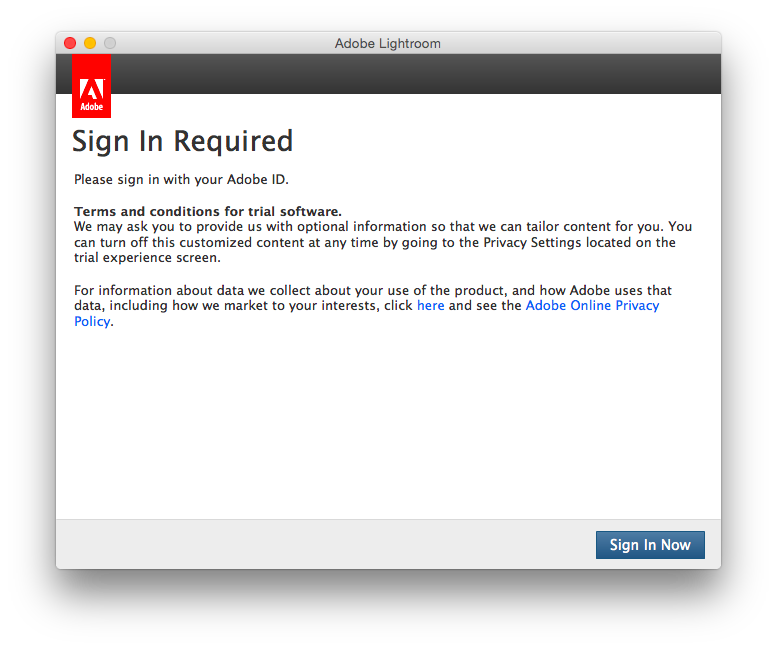Viewport: 777px width, 649px height.
Task: Click the Adobe Lightroom title bar text
Action: 387,43
